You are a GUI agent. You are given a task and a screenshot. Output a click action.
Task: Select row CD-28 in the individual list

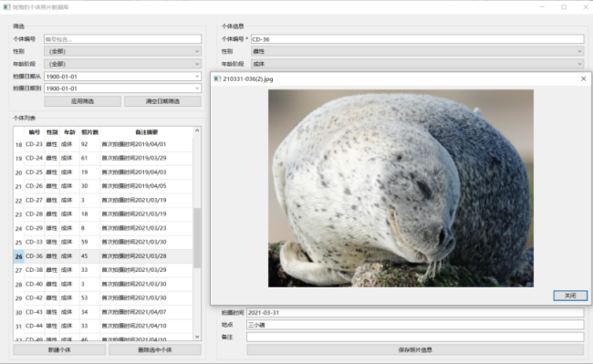109,214
